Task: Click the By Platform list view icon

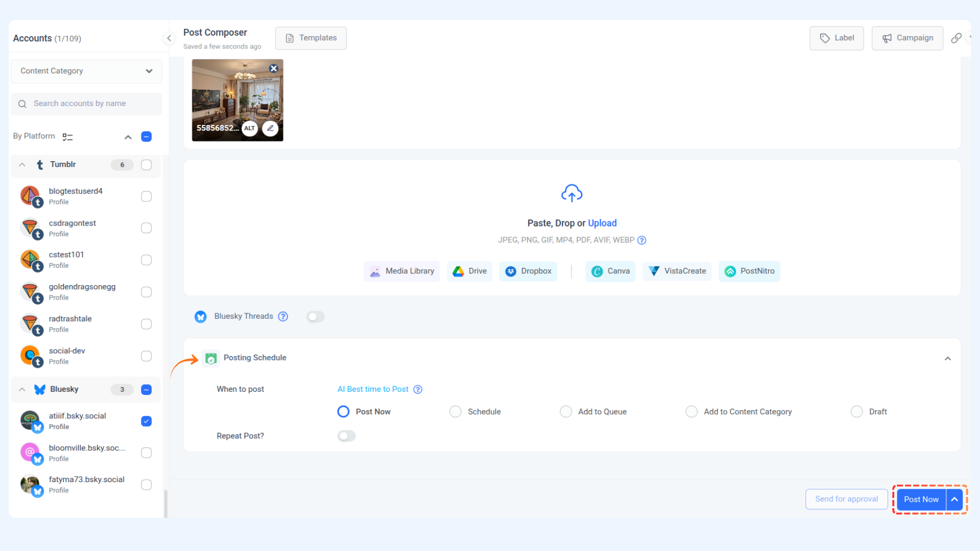Action: [67, 137]
